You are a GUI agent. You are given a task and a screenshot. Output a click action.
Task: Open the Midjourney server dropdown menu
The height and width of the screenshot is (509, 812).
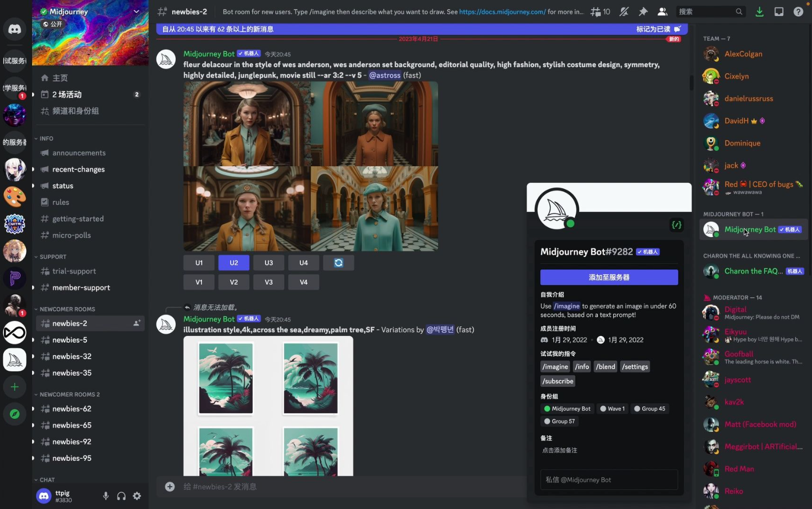tap(136, 12)
